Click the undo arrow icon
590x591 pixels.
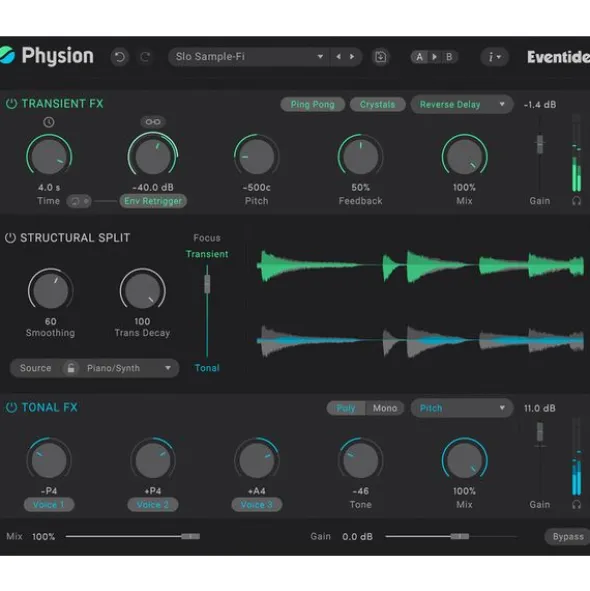coord(120,57)
